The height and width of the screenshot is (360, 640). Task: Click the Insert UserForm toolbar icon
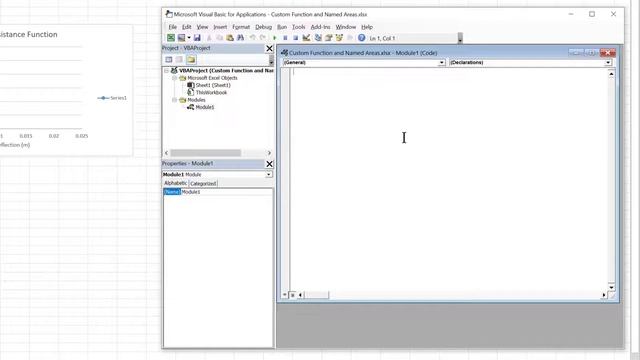(x=181, y=38)
